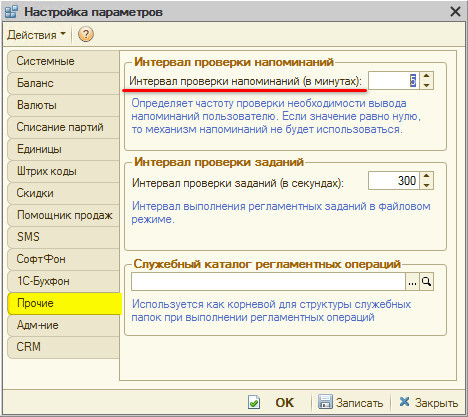Increase task interval with up arrow
The height and width of the screenshot is (417, 468).
[426, 176]
